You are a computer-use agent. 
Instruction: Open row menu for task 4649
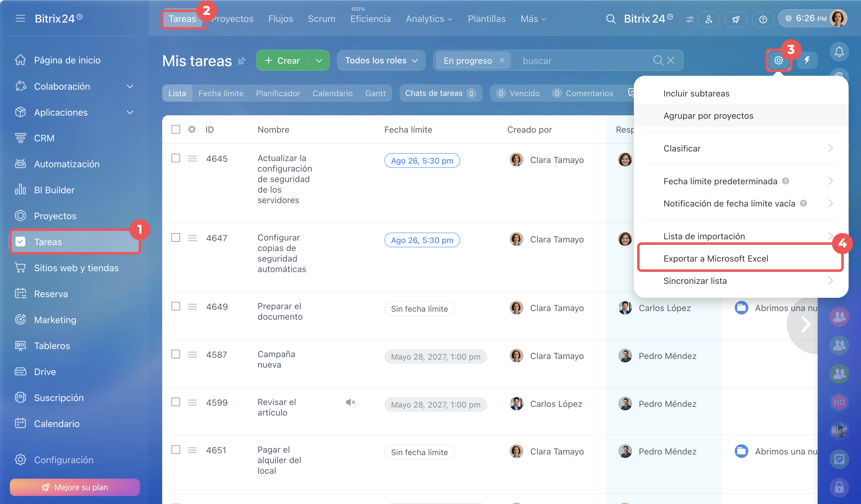[x=193, y=307]
